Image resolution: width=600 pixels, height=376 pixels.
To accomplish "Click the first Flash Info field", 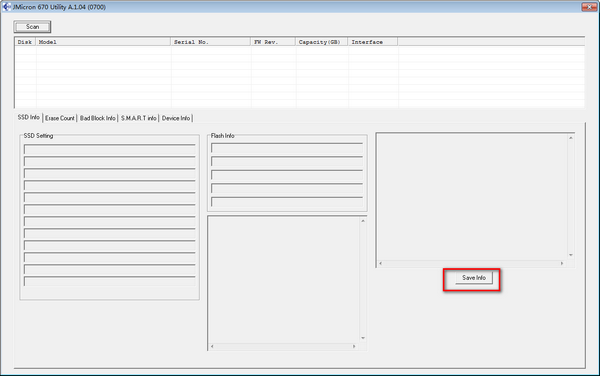I will (287, 148).
